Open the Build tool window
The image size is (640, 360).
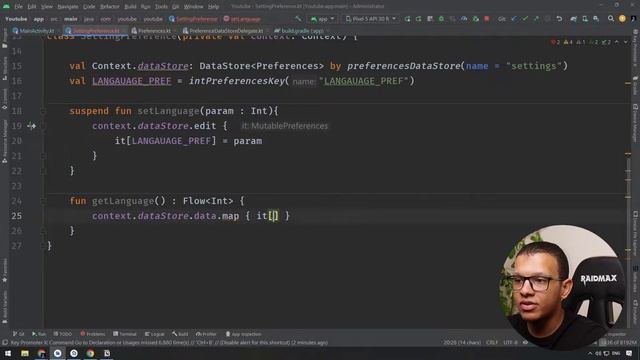coord(180,334)
